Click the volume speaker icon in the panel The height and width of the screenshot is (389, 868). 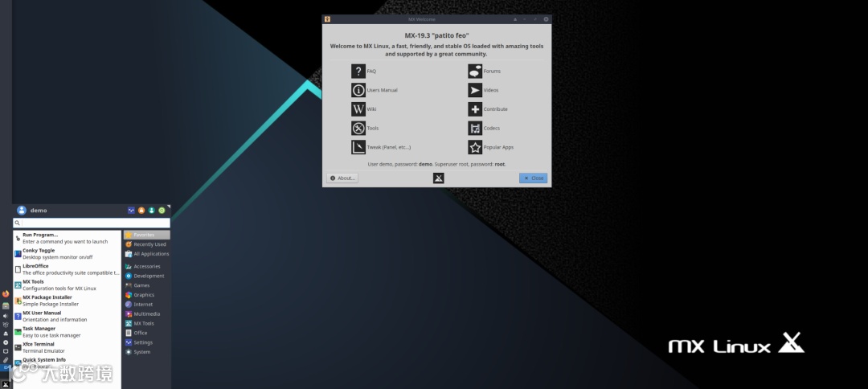[6, 316]
